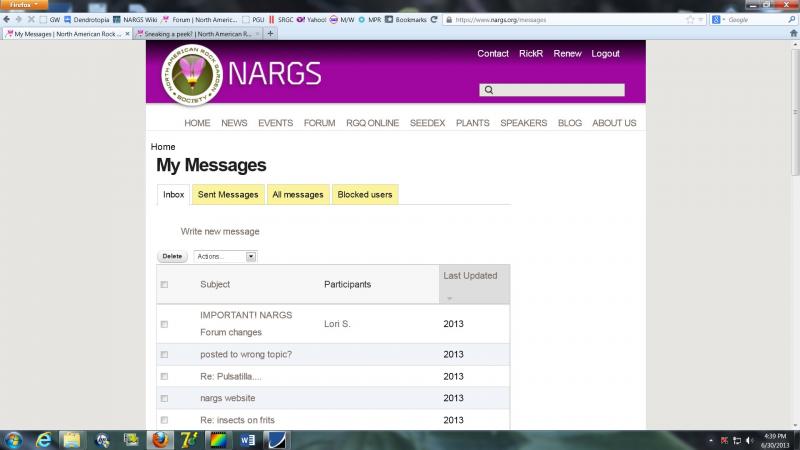Sort by Last Updated column arrow
800x450 pixels.
point(449,298)
